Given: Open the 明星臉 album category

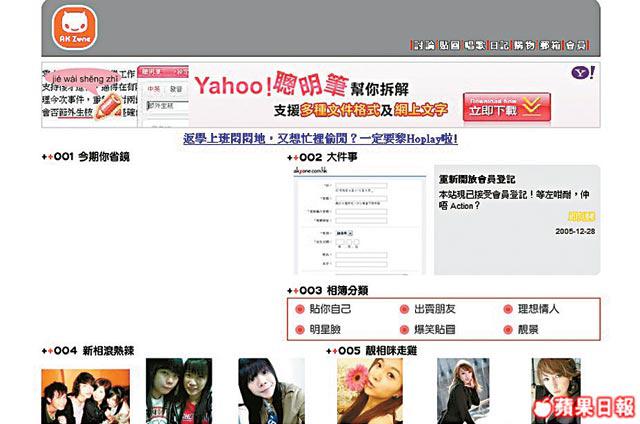Looking at the screenshot, I should click(x=325, y=329).
